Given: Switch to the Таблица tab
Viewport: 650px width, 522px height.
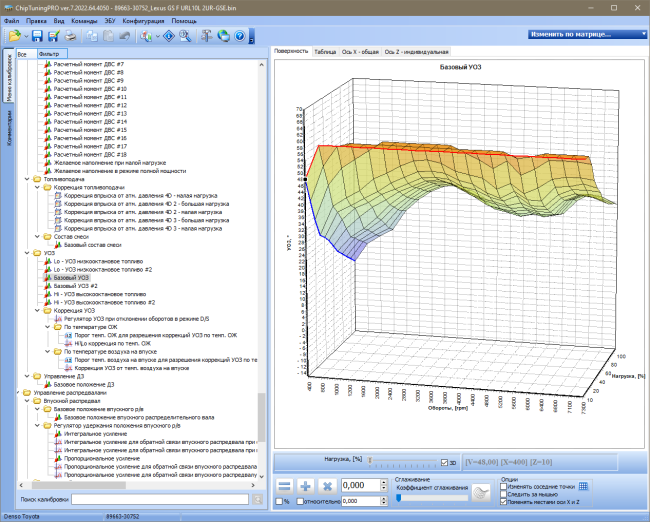Looking at the screenshot, I should coord(325,52).
